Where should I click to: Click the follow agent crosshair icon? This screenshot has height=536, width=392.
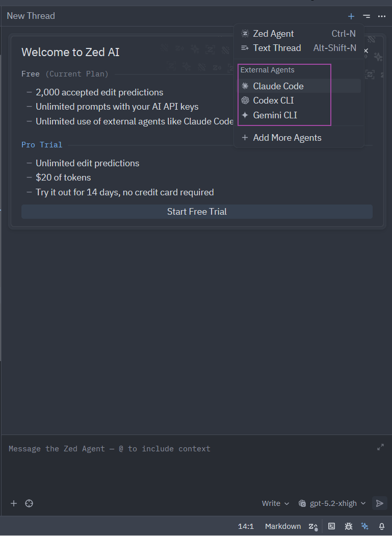[x=29, y=503]
